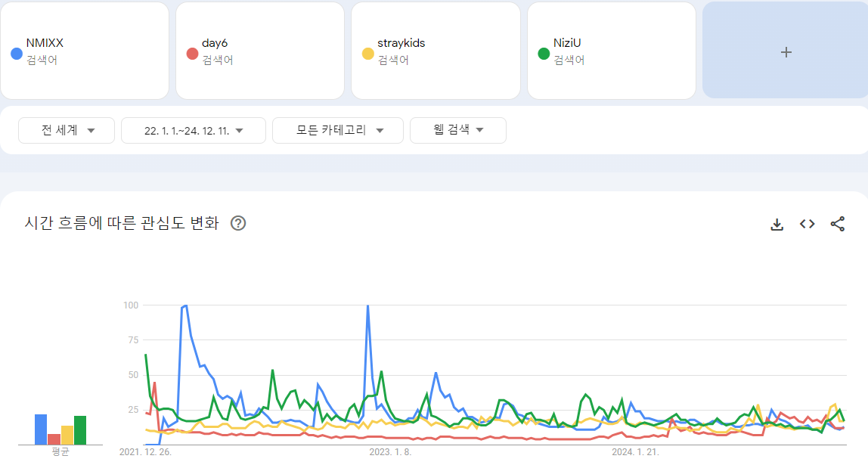The image size is (868, 465).
Task: Open the 22. 1. 1.~24. 12. 11. date range dropdown
Action: click(194, 131)
